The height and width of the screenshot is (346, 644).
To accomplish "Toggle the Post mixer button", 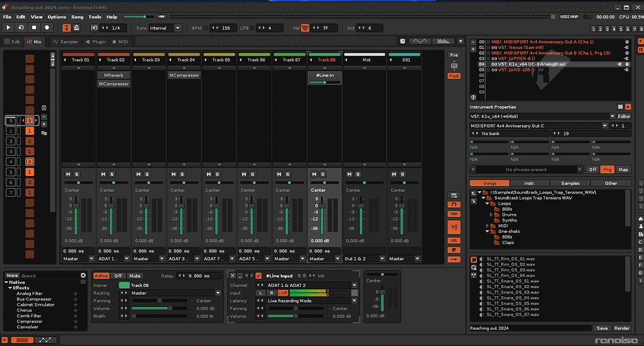I will point(454,76).
